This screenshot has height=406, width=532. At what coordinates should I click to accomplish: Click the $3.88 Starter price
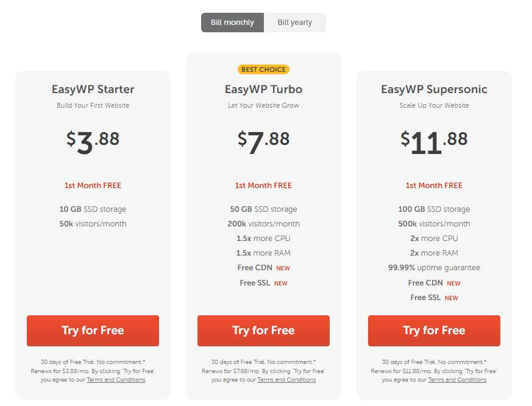coord(93,142)
